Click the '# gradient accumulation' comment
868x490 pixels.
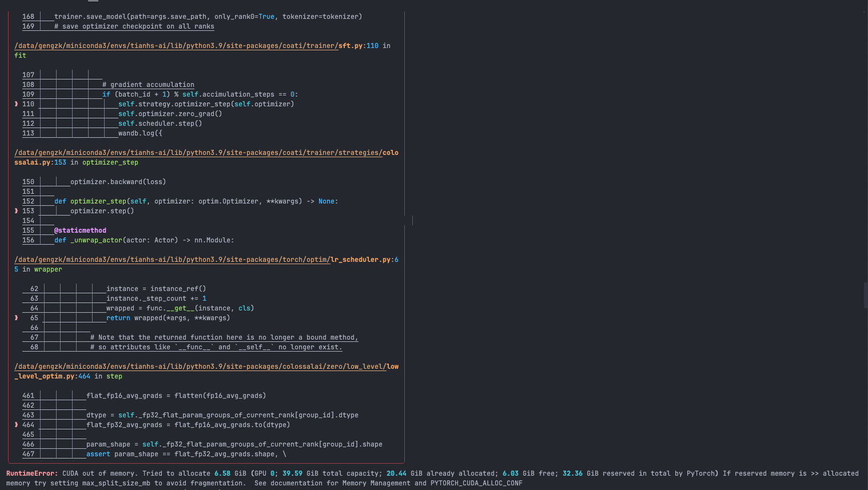pos(148,85)
